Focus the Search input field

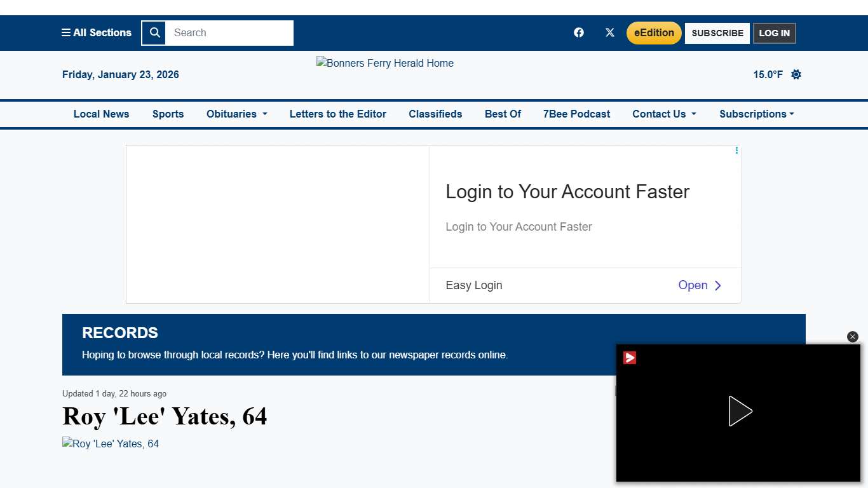(x=229, y=33)
